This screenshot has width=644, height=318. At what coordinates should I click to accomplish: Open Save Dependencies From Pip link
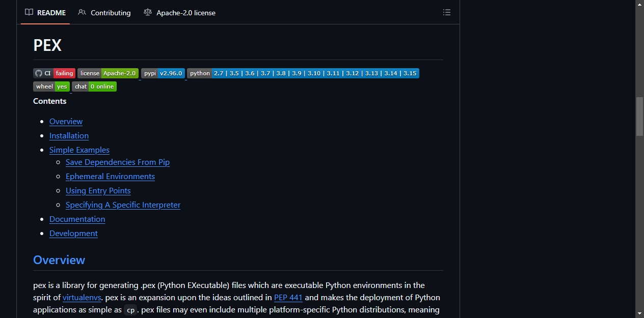coord(118,162)
